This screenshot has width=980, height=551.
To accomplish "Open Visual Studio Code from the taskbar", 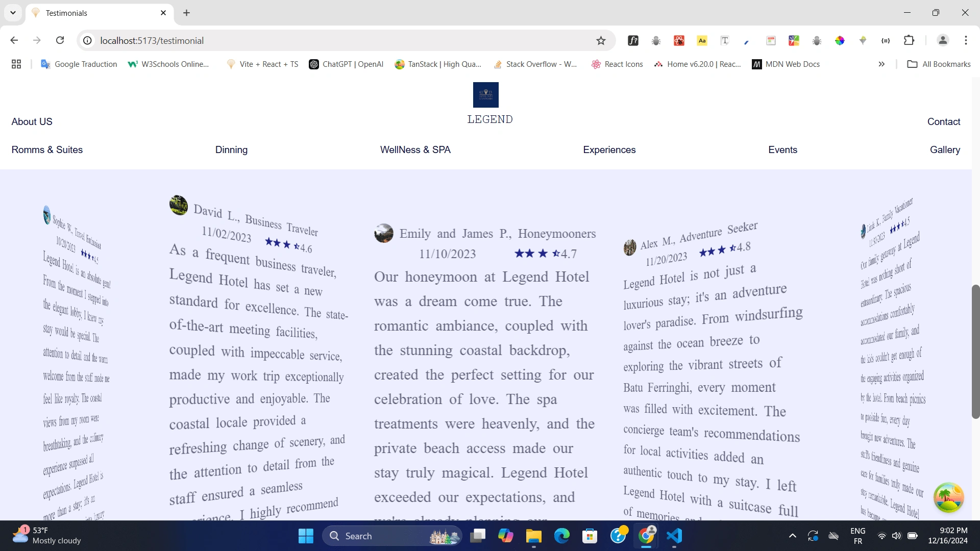I will pyautogui.click(x=674, y=536).
